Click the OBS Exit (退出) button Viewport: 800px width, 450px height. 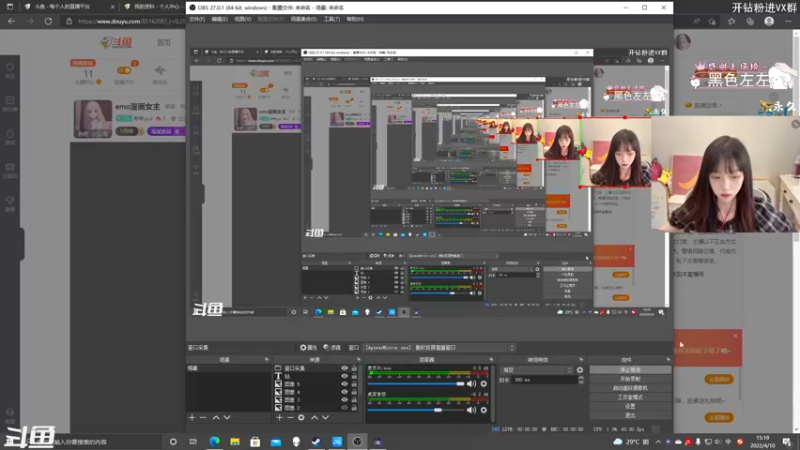(x=630, y=415)
